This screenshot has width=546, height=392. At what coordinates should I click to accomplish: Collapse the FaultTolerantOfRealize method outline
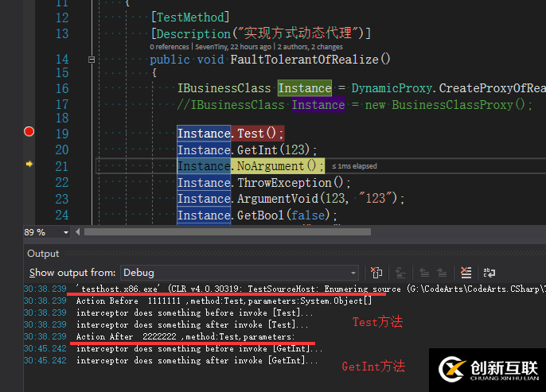point(92,60)
